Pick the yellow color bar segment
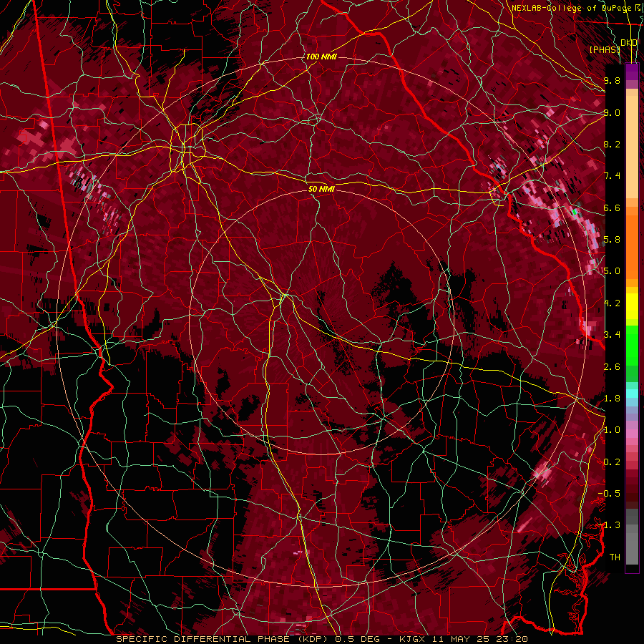The height and width of the screenshot is (644, 644). [x=632, y=306]
